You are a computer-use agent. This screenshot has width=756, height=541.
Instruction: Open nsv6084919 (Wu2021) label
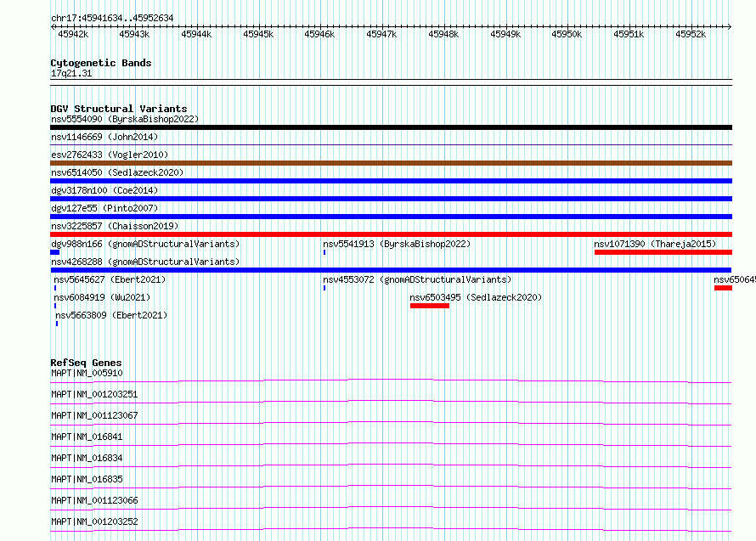click(102, 297)
